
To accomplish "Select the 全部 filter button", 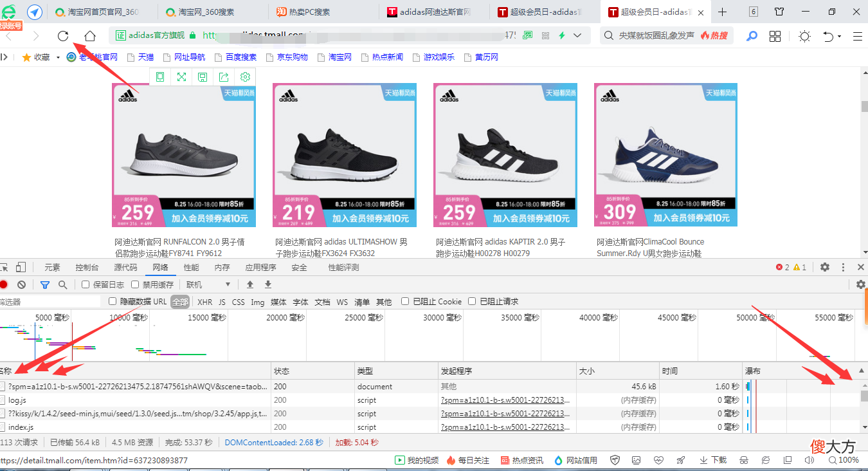I will click(x=180, y=302).
